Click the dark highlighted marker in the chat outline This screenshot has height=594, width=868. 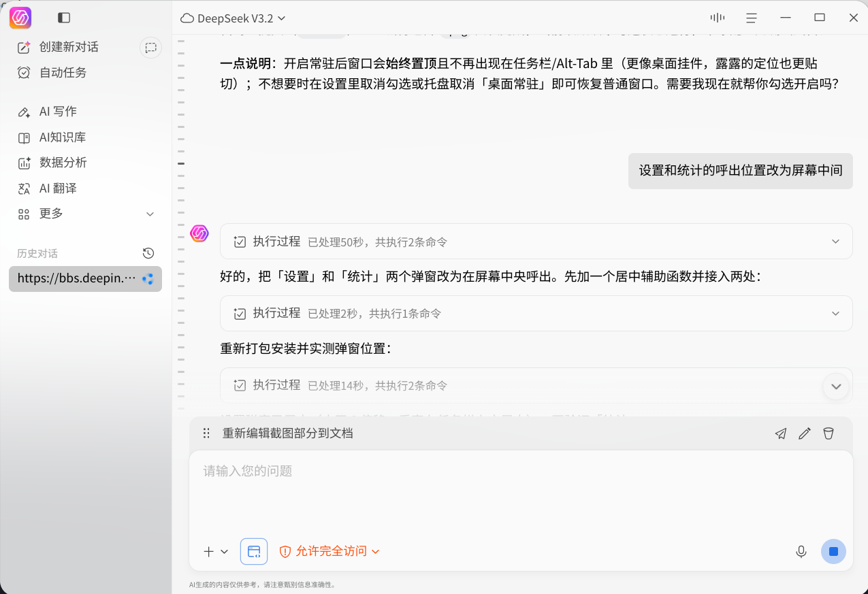click(181, 164)
